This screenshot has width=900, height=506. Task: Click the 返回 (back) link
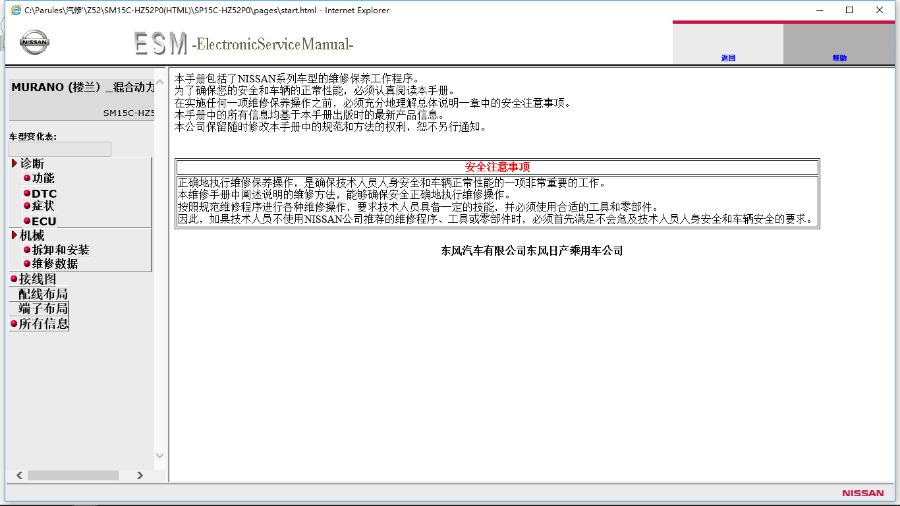pos(728,58)
